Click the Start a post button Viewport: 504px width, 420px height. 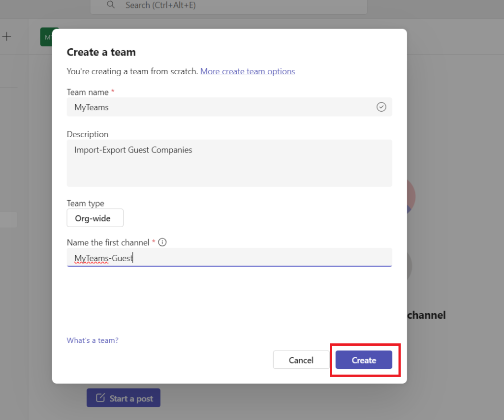coord(123,398)
